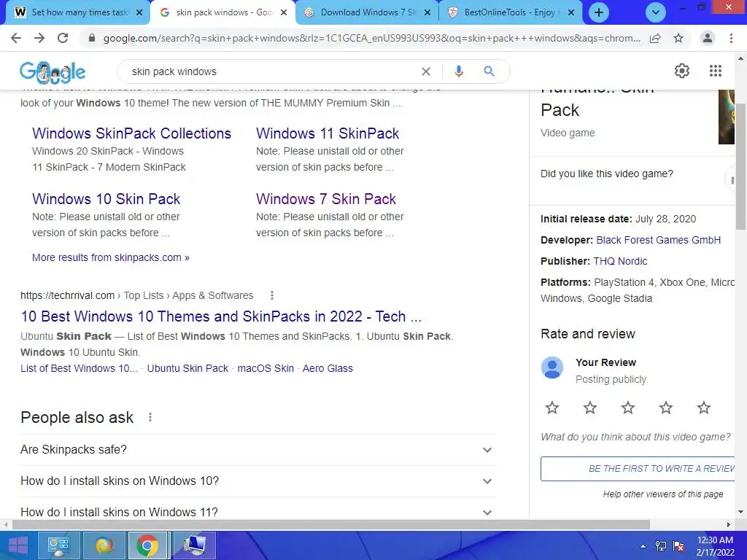Rate the game four stars
Screen dimensions: 747x560
665,408
